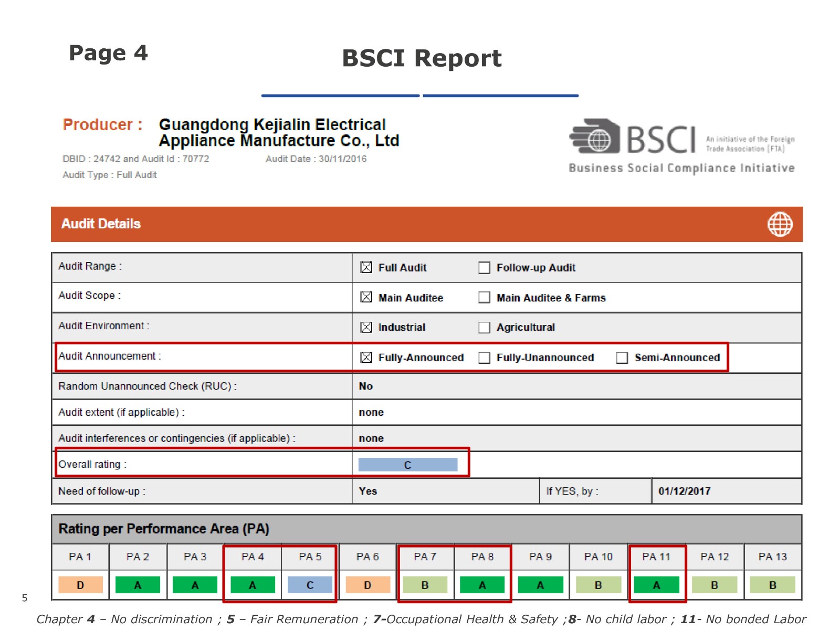Click the PA 1 column header

pyautogui.click(x=80, y=556)
